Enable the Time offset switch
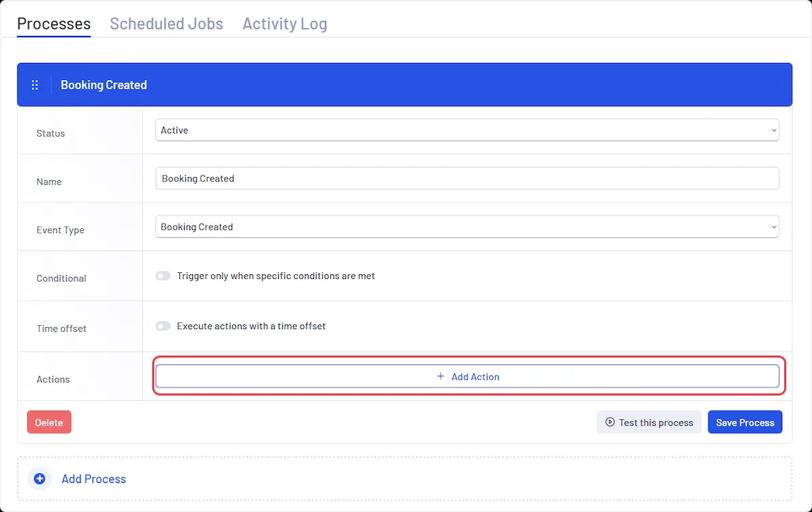Screen dimensions: 812x512 [x=163, y=326]
